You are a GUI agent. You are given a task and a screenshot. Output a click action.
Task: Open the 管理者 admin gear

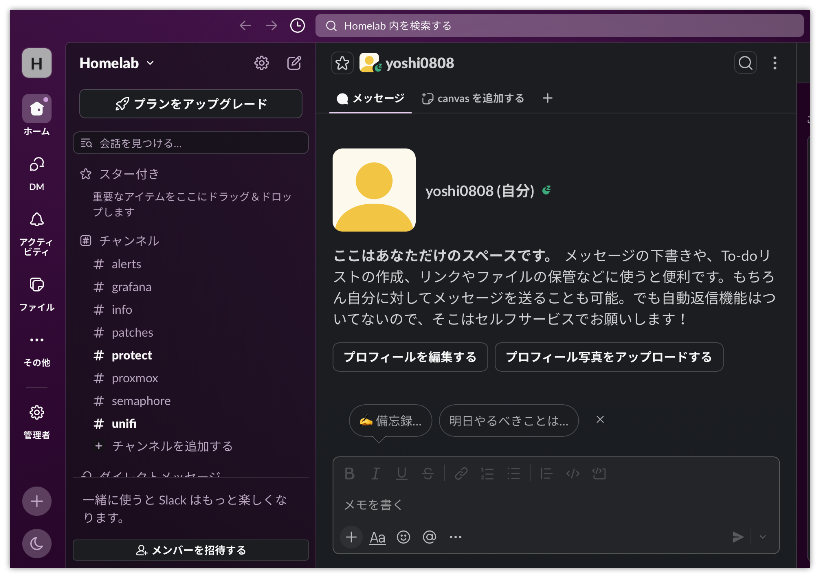[x=37, y=421]
